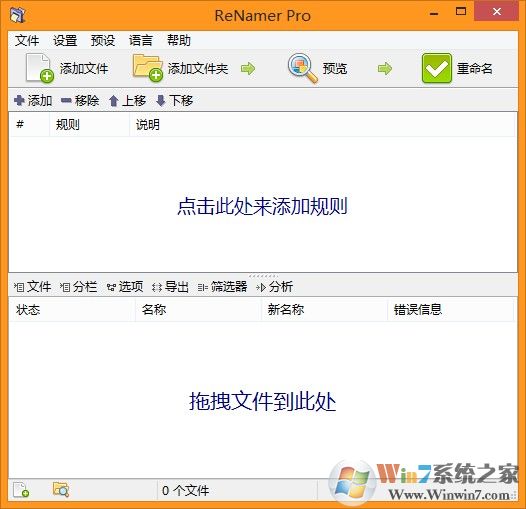The width and height of the screenshot is (526, 509).
Task: Click the 0 个文件 status text
Action: coord(186,491)
